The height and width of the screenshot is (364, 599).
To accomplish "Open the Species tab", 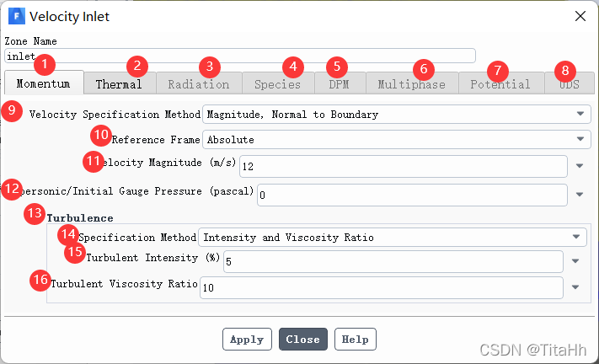I will point(277,84).
